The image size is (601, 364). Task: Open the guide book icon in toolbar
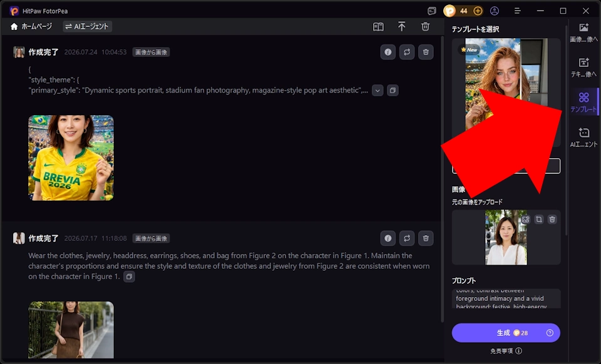coord(378,26)
